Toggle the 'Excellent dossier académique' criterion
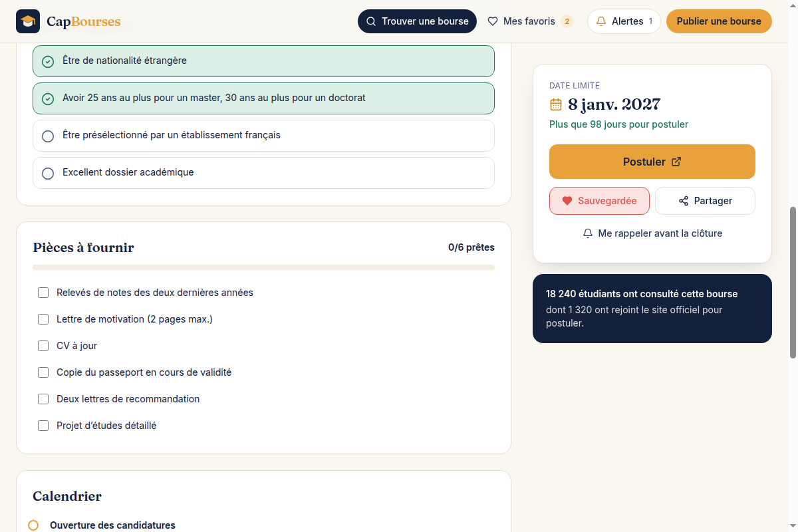The image size is (798, 532). click(x=263, y=173)
